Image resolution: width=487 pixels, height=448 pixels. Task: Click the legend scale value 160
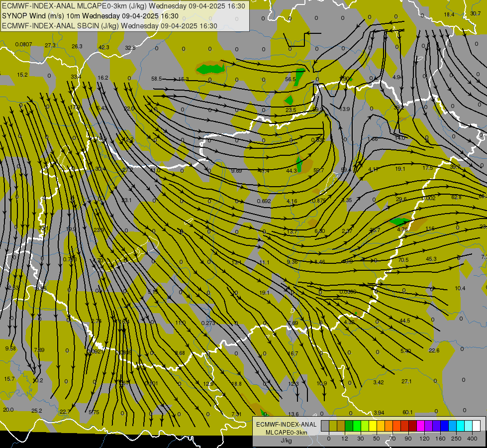(x=440, y=439)
